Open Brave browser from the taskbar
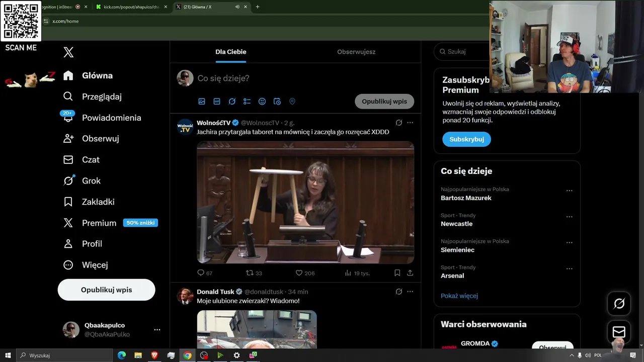This screenshot has width=644, height=362. click(154, 355)
